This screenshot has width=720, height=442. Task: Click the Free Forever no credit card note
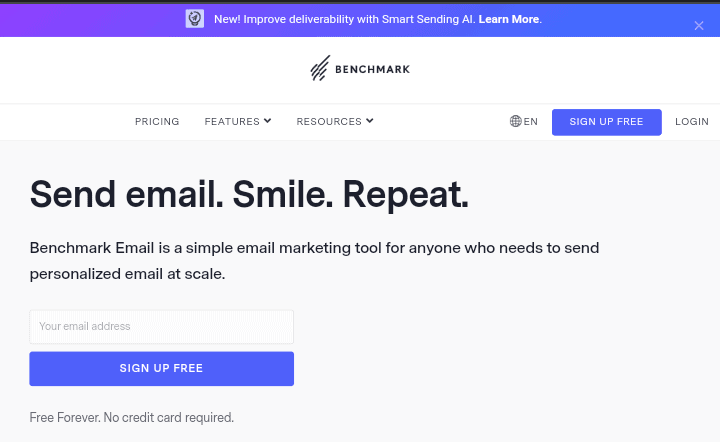tap(132, 417)
